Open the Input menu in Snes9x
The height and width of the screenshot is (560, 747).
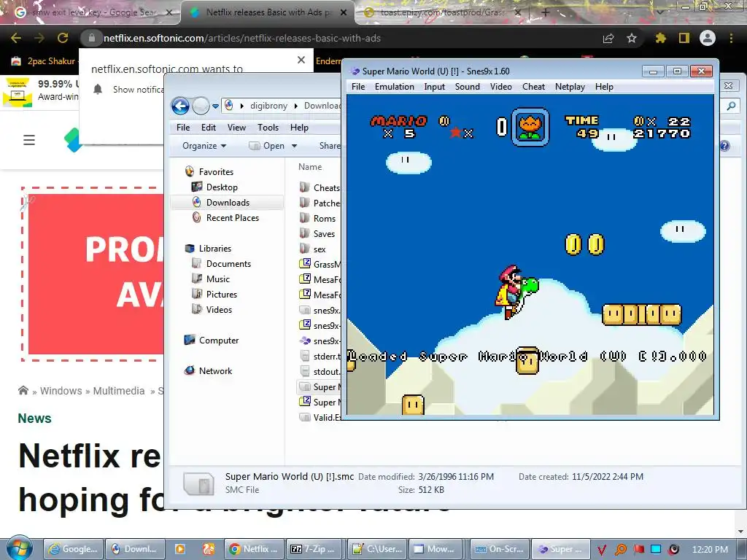tap(434, 87)
